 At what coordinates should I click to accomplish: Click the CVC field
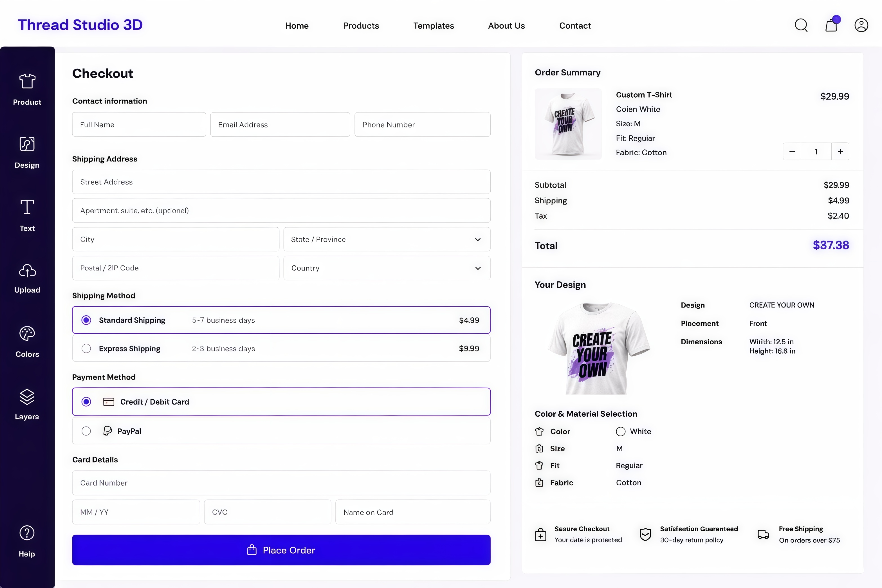click(x=268, y=512)
